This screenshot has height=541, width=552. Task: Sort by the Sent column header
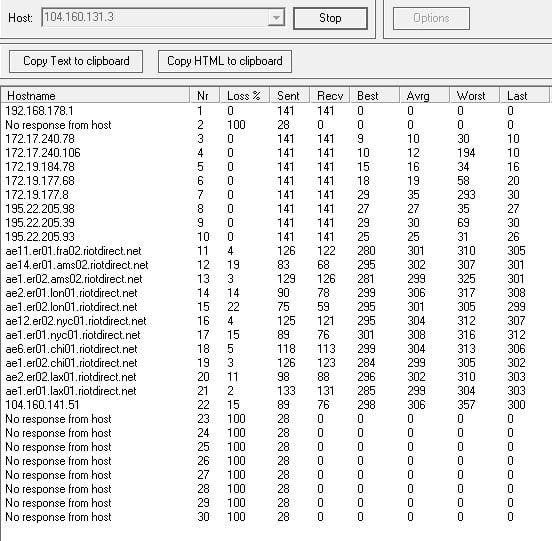coord(290,96)
